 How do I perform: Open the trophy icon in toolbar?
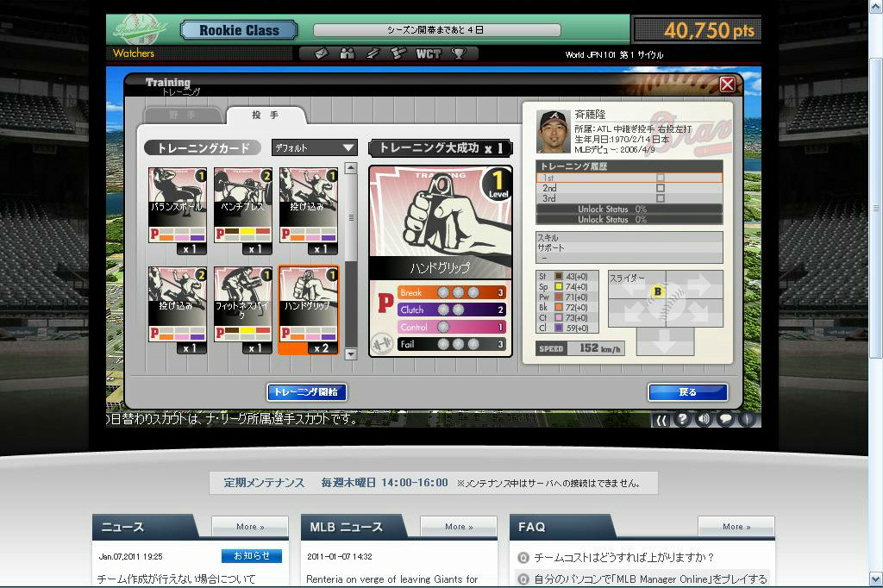[459, 53]
